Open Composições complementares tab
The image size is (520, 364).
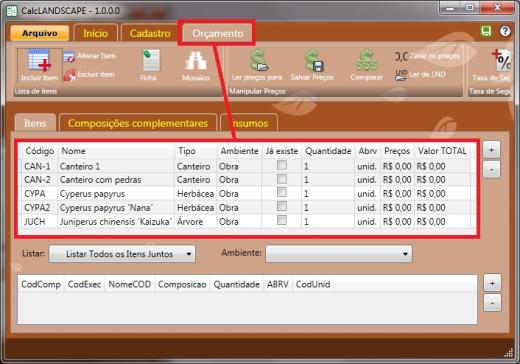coord(138,123)
